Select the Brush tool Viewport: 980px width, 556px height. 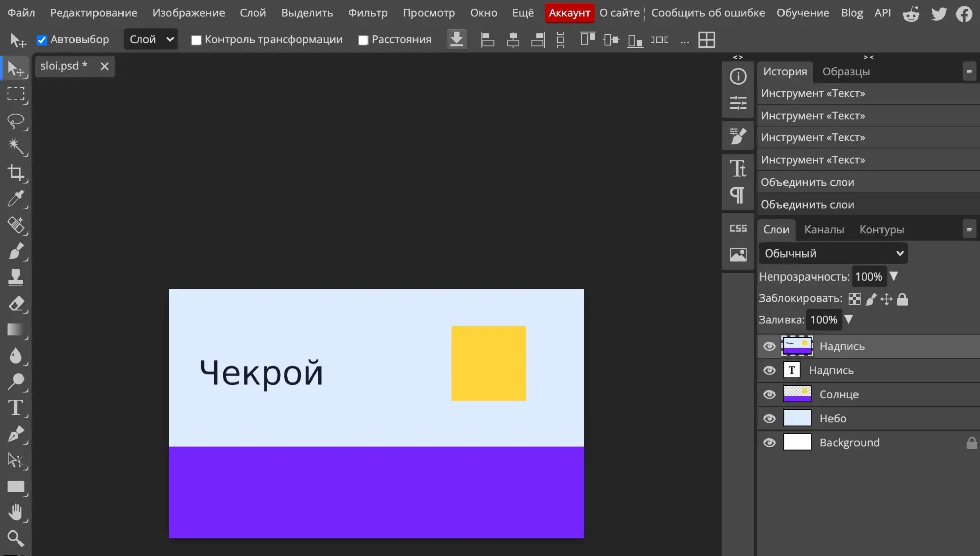[x=15, y=251]
